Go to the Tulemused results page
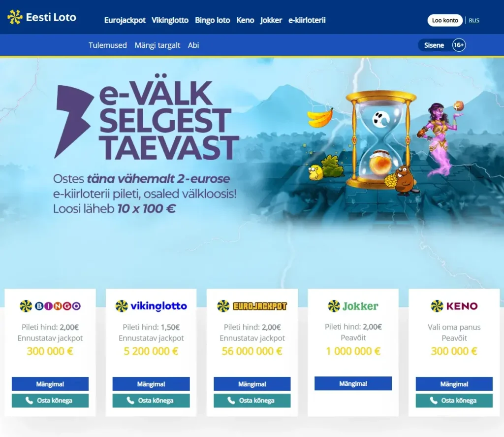The width and height of the screenshot is (504, 437). click(108, 45)
